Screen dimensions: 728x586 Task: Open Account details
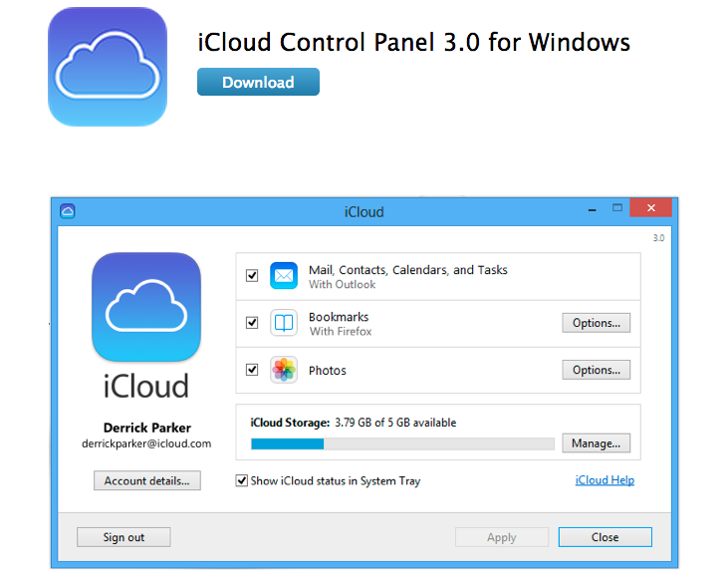[147, 480]
